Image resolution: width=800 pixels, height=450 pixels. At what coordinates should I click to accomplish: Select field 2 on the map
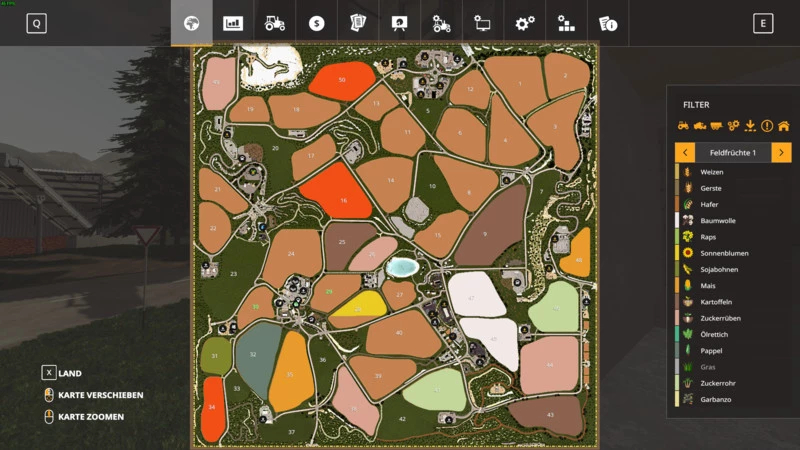click(565, 76)
